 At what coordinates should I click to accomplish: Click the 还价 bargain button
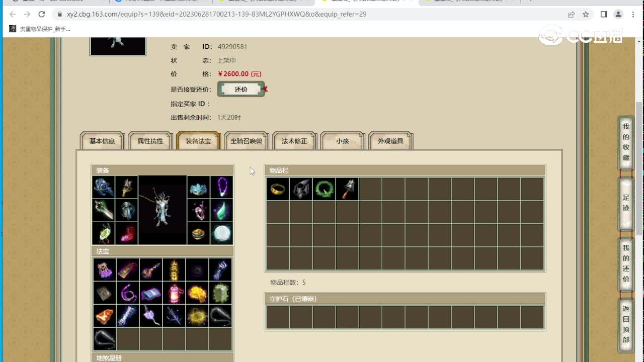(x=241, y=89)
